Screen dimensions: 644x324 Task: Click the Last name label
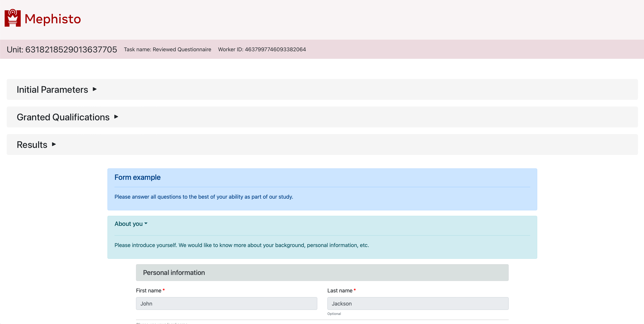(x=340, y=291)
